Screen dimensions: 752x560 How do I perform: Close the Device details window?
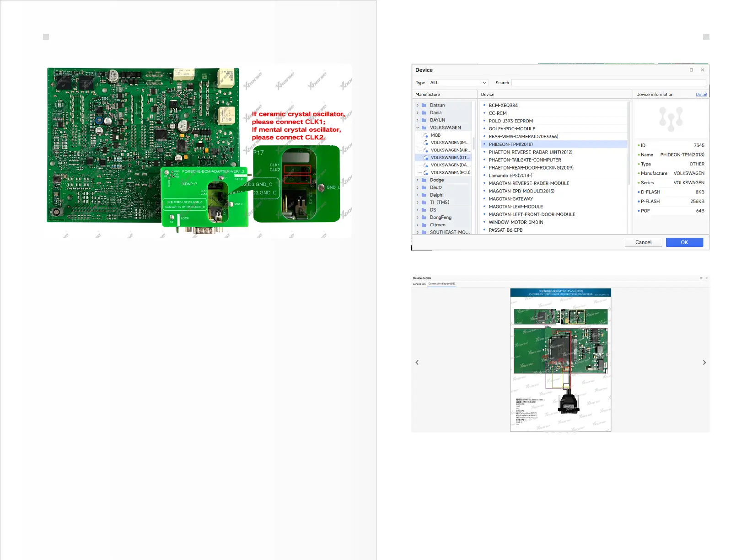(x=707, y=278)
